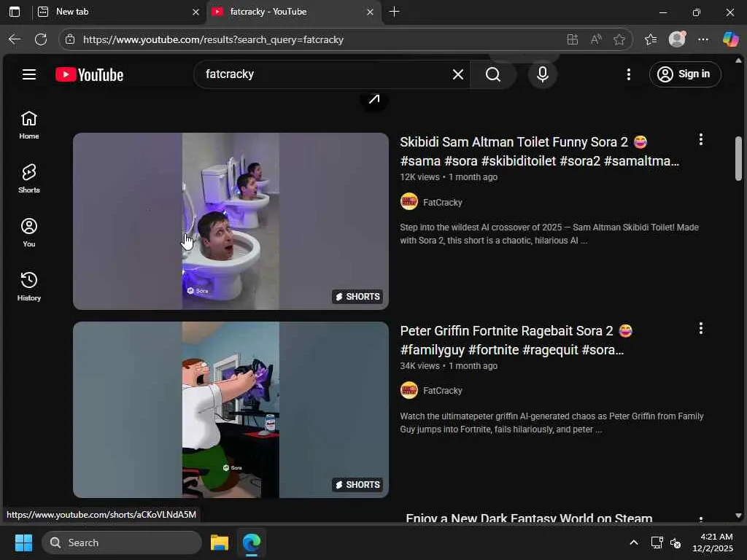Click the taskbar Search box
Screen dimensions: 747x560
[x=122, y=542]
